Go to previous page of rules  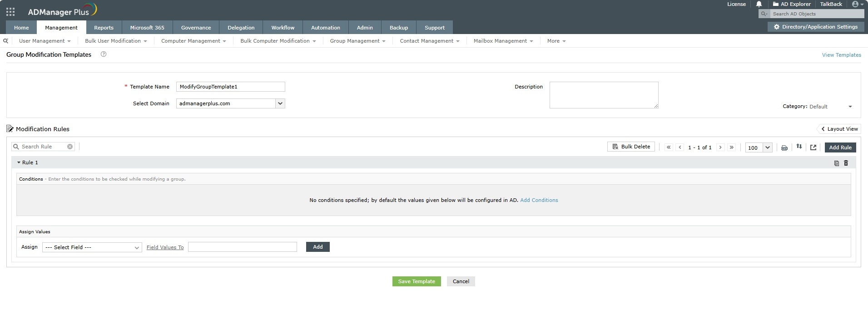click(x=680, y=147)
